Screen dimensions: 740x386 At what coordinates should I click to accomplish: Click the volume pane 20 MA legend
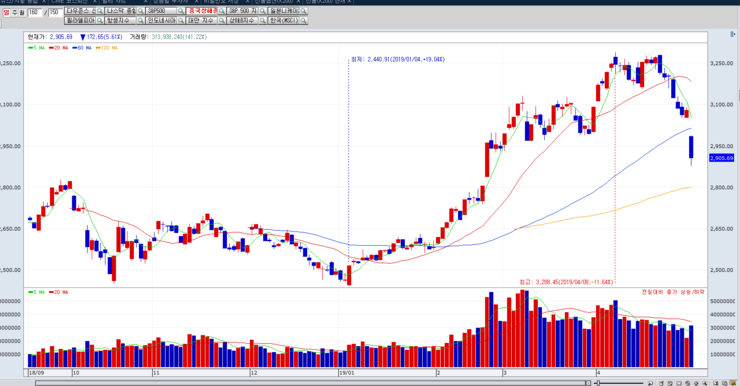(59, 292)
